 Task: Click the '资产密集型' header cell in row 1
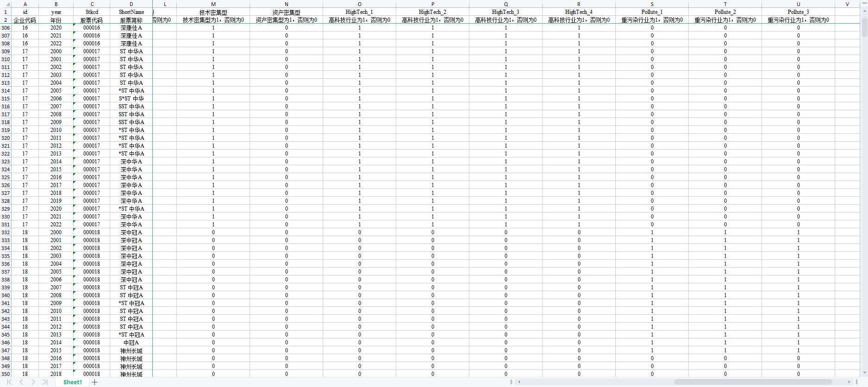pos(287,12)
